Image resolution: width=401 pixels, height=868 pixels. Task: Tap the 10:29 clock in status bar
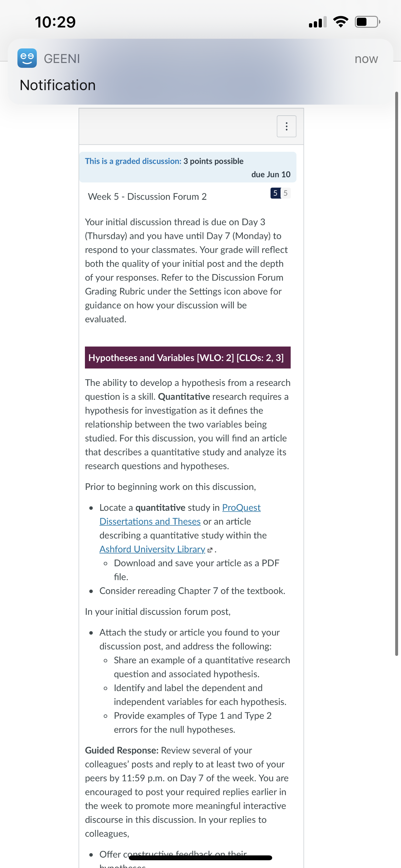[55, 22]
